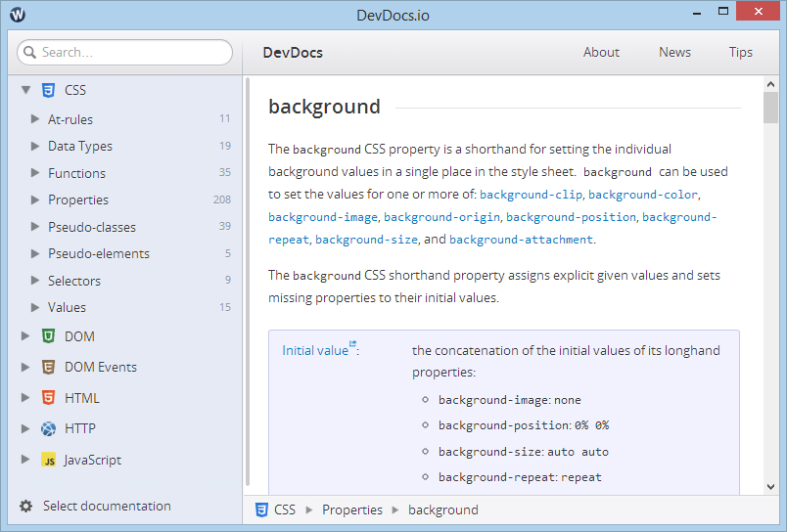This screenshot has height=532, width=787.
Task: Click the scrollbar up arrow
Action: pos(771,84)
